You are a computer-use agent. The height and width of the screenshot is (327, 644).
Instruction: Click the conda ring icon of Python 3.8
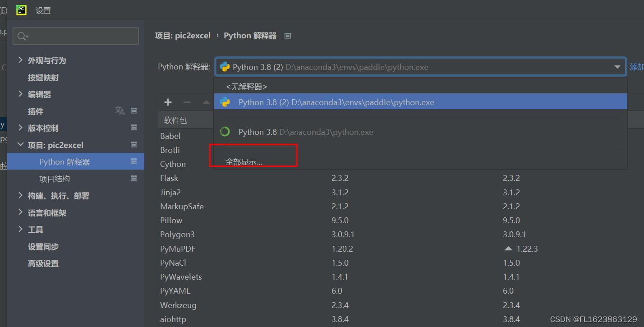pos(225,132)
